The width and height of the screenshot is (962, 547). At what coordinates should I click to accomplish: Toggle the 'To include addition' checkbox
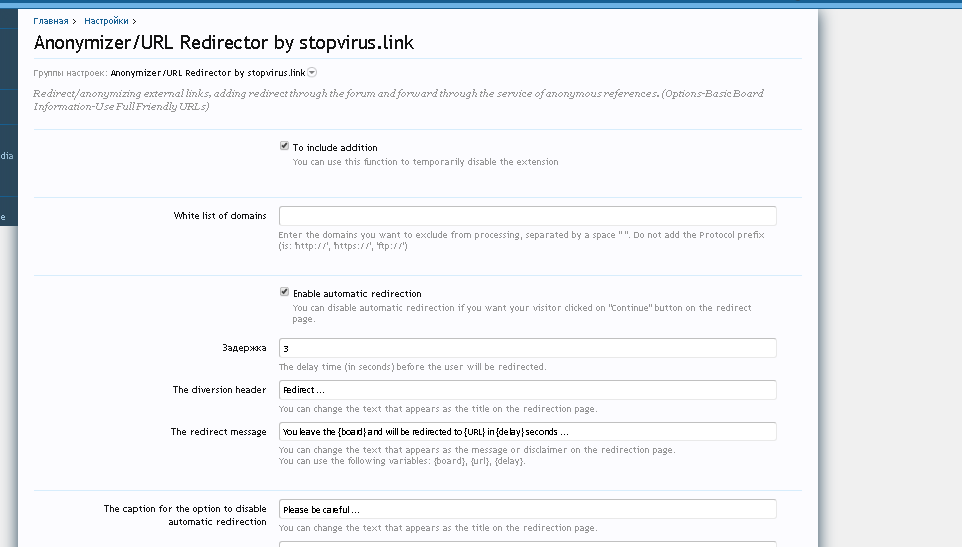click(285, 146)
